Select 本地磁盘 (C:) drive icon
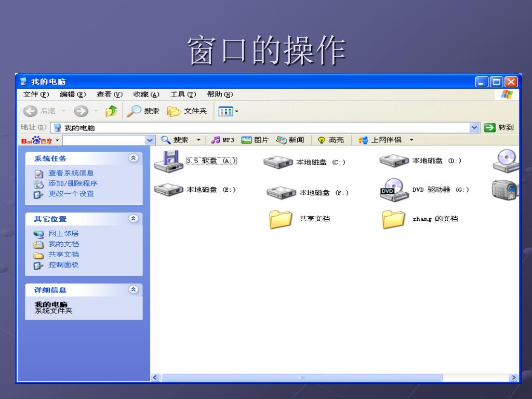Viewport: 532px width, 399px height. tap(278, 162)
